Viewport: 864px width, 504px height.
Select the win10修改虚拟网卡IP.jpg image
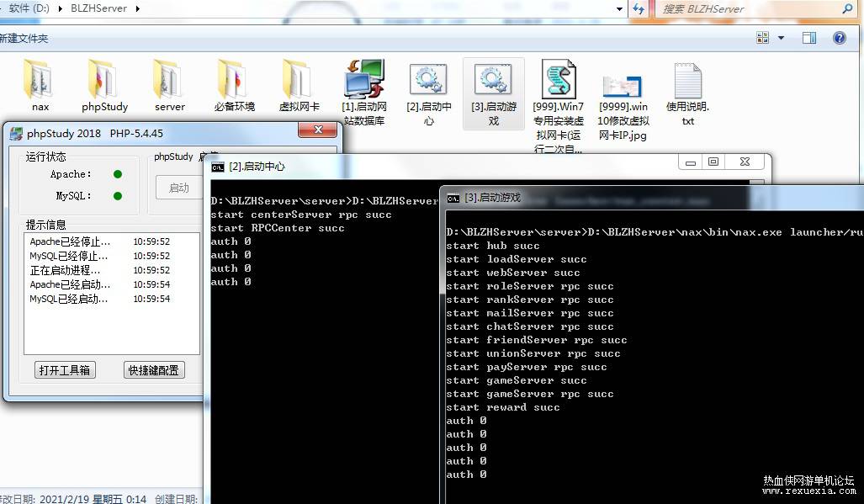click(623, 85)
